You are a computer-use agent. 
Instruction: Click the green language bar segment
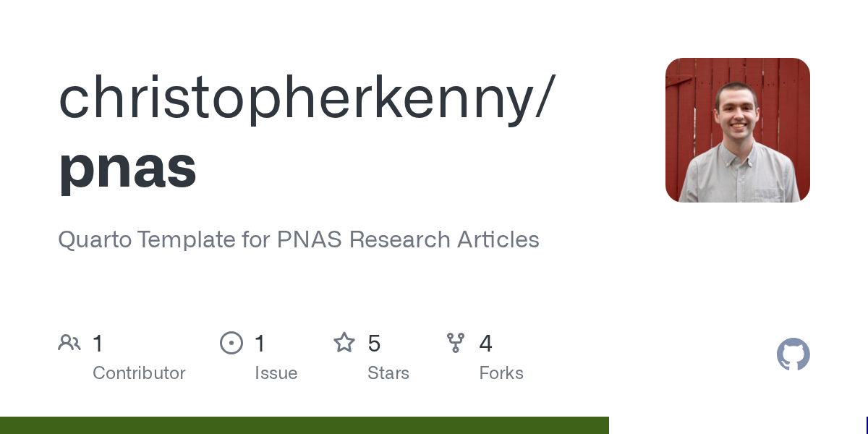pyautogui.click(x=304, y=425)
